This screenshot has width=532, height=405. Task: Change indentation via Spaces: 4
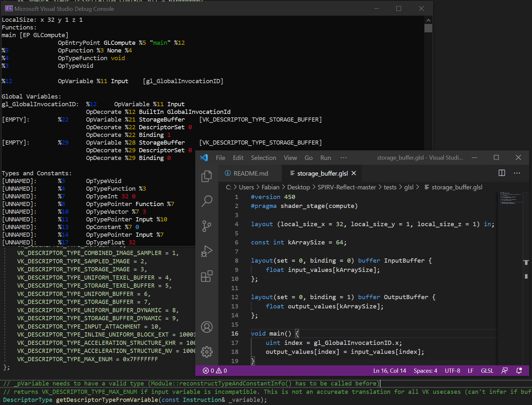point(425,371)
